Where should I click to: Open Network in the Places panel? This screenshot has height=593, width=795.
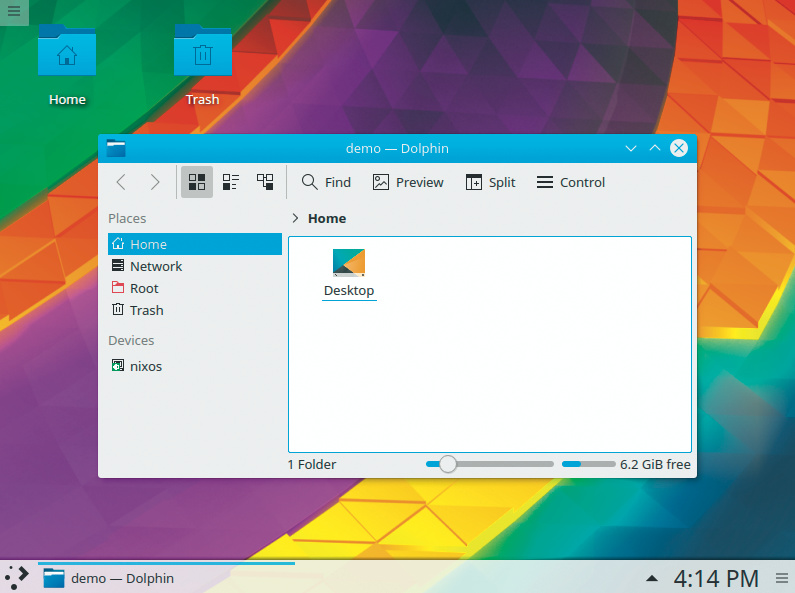click(x=155, y=266)
